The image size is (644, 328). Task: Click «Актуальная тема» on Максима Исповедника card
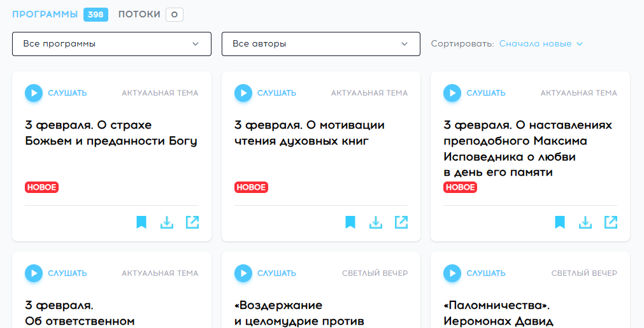pos(578,93)
